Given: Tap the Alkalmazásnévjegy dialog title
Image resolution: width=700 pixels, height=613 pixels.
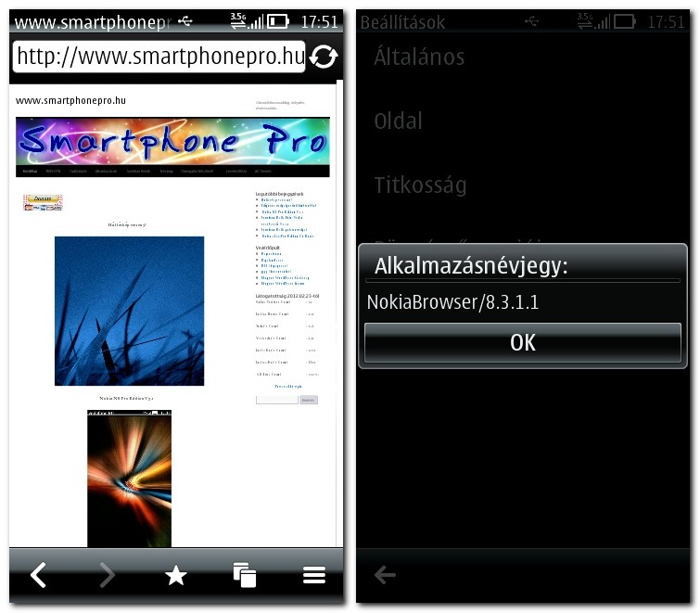Looking at the screenshot, I should (471, 266).
